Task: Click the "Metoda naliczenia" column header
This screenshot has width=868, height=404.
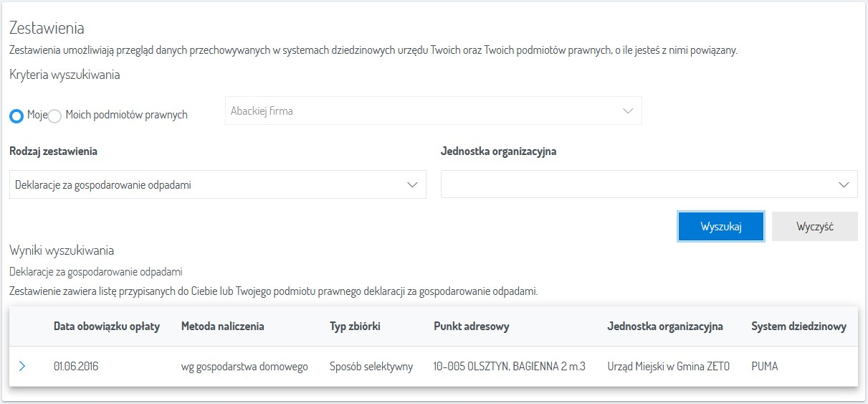Action: point(223,327)
